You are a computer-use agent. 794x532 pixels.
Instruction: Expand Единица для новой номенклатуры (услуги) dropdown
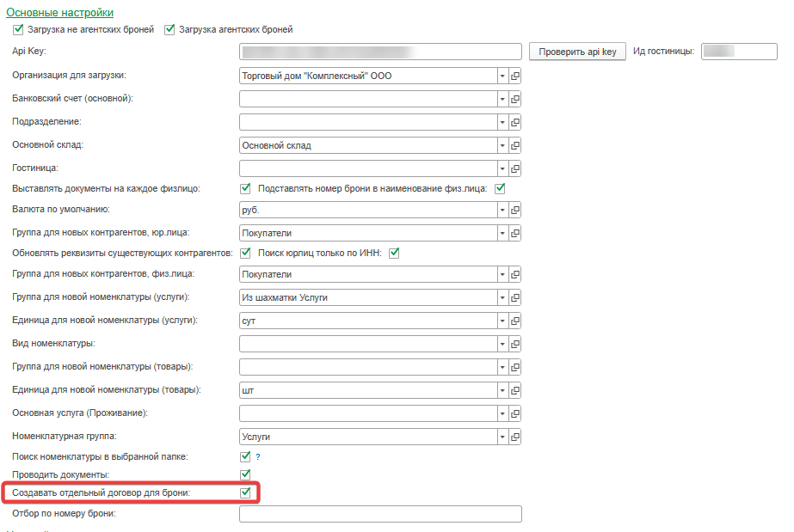point(502,321)
